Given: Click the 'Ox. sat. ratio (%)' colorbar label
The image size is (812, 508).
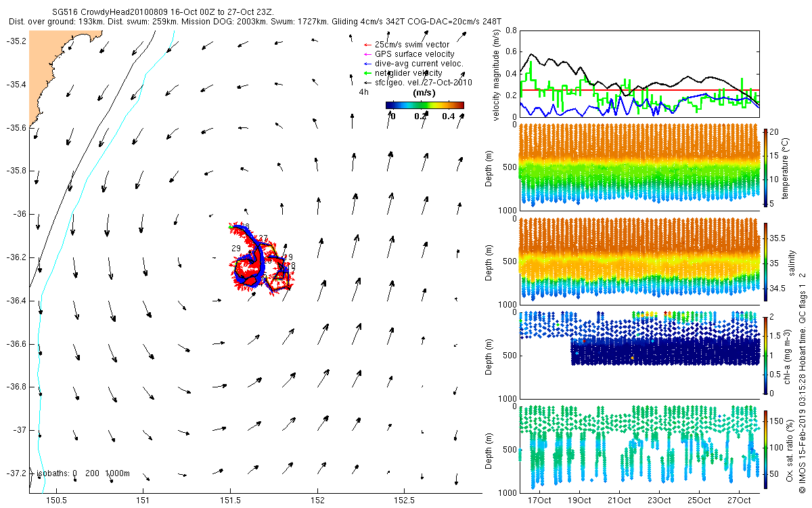Looking at the screenshot, I should point(790,449).
